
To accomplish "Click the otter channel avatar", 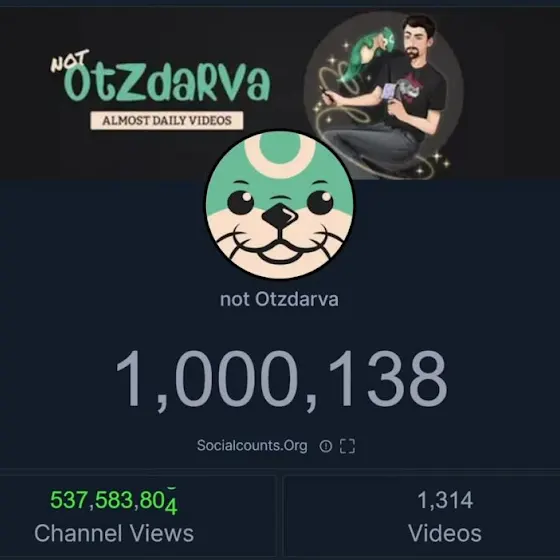I will [280, 205].
